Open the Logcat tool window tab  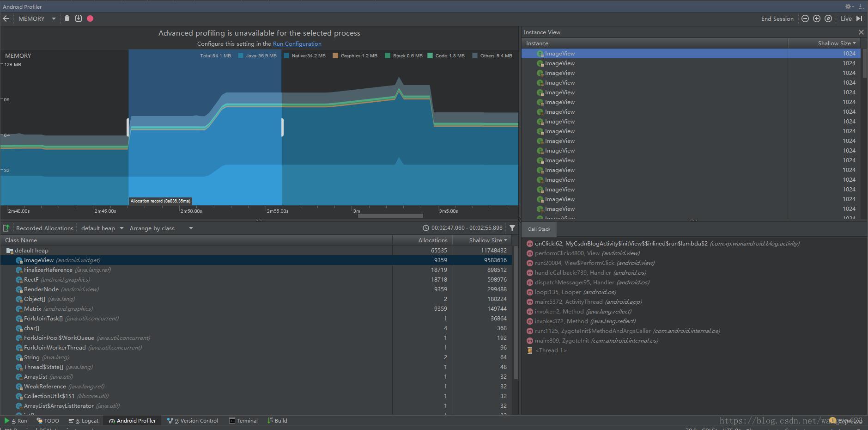(x=83, y=421)
